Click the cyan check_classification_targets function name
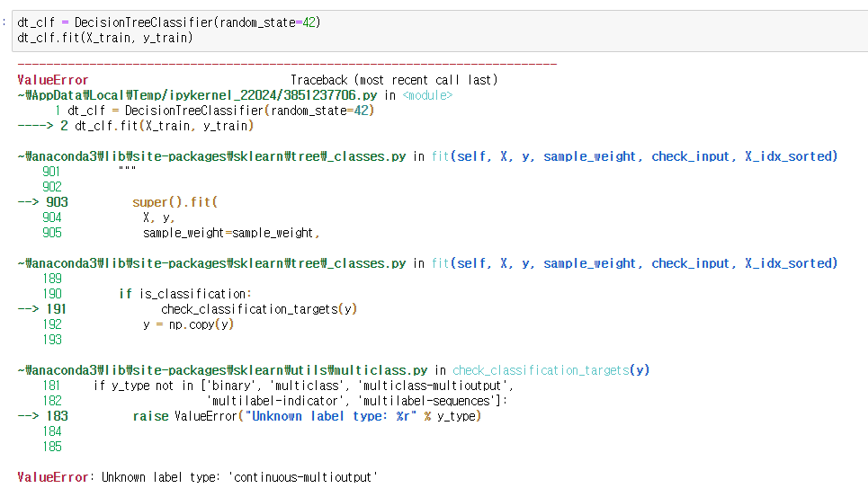868x497 pixels. 541,370
